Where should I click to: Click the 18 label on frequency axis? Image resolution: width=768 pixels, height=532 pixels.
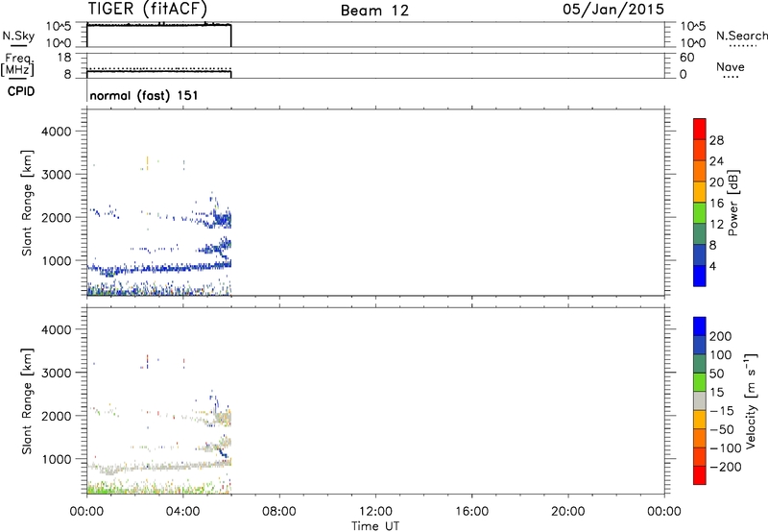[64, 58]
